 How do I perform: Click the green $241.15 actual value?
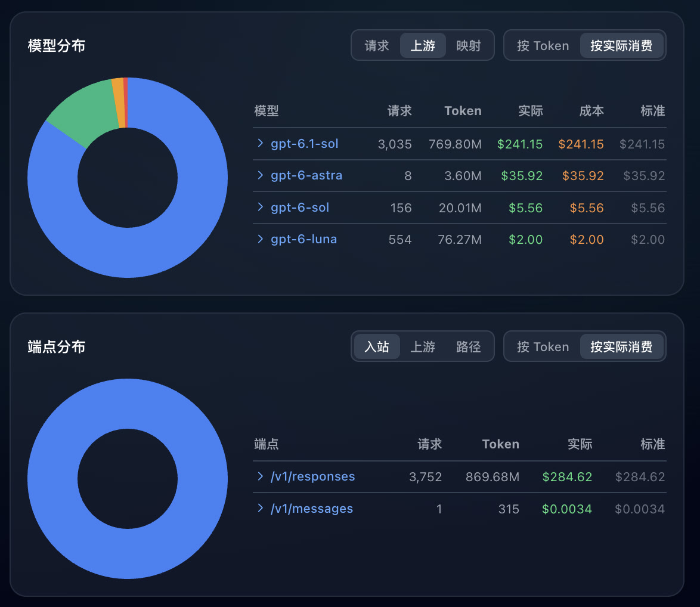click(x=520, y=144)
